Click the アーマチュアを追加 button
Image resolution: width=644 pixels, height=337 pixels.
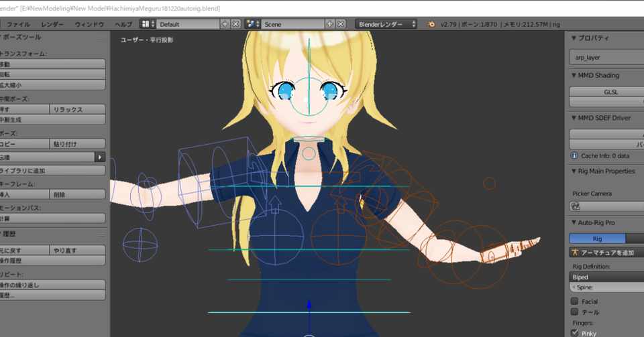coord(606,253)
